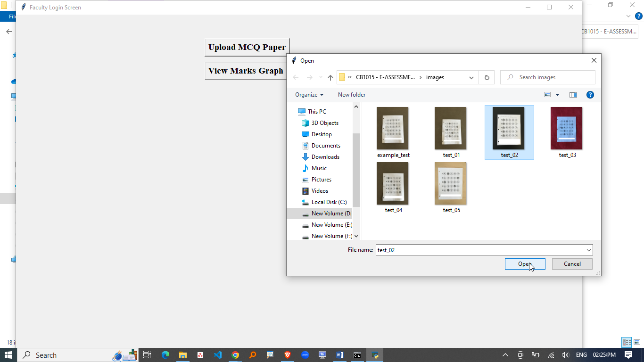This screenshot has width=644, height=362.
Task: Open the clock showing 02:25 PM
Action: [604, 355]
